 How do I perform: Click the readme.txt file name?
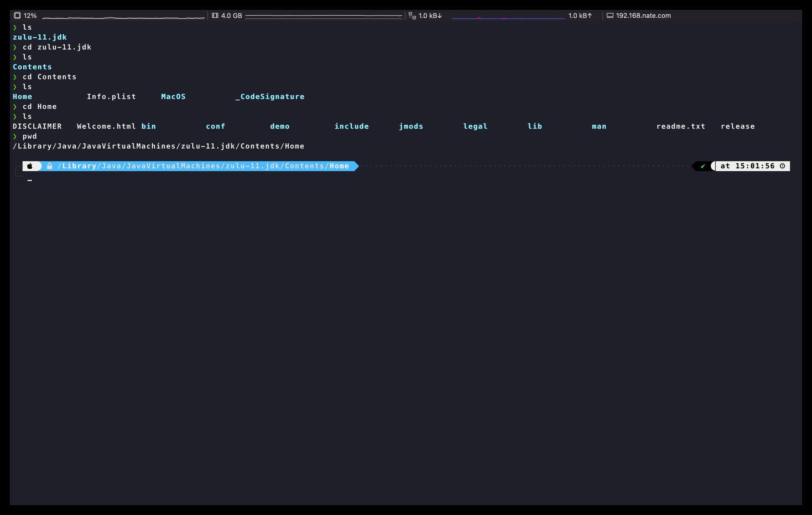coord(680,126)
